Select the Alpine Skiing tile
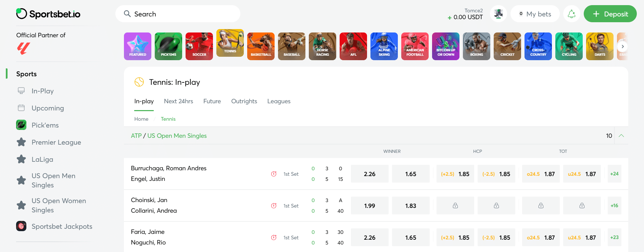 (x=384, y=46)
